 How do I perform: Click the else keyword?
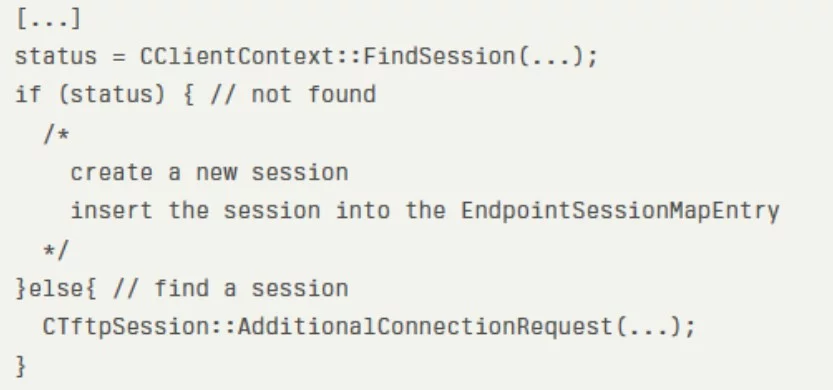[55, 288]
